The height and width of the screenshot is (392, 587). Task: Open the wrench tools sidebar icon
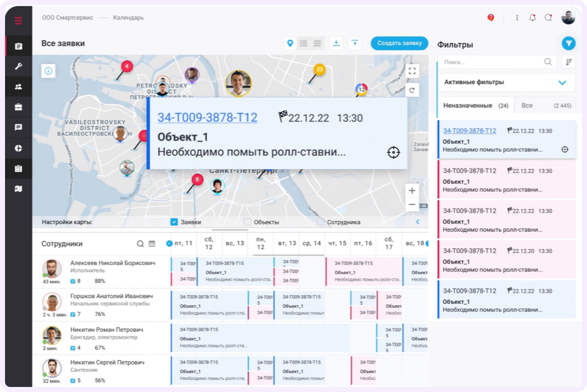tap(19, 67)
